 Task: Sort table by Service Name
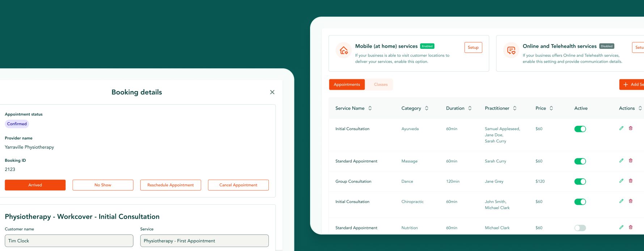[370, 108]
